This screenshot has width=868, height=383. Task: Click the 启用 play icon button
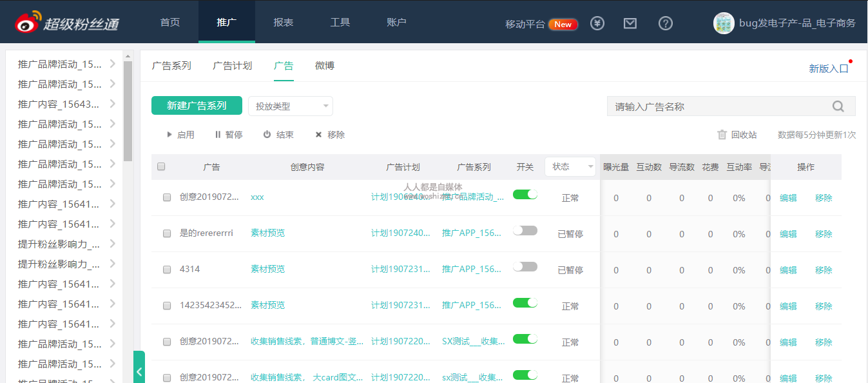(180, 135)
